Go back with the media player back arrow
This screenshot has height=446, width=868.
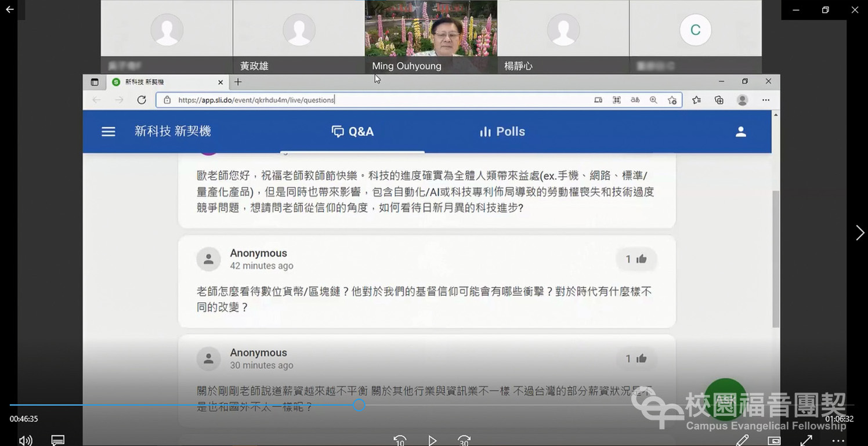[x=9, y=10]
